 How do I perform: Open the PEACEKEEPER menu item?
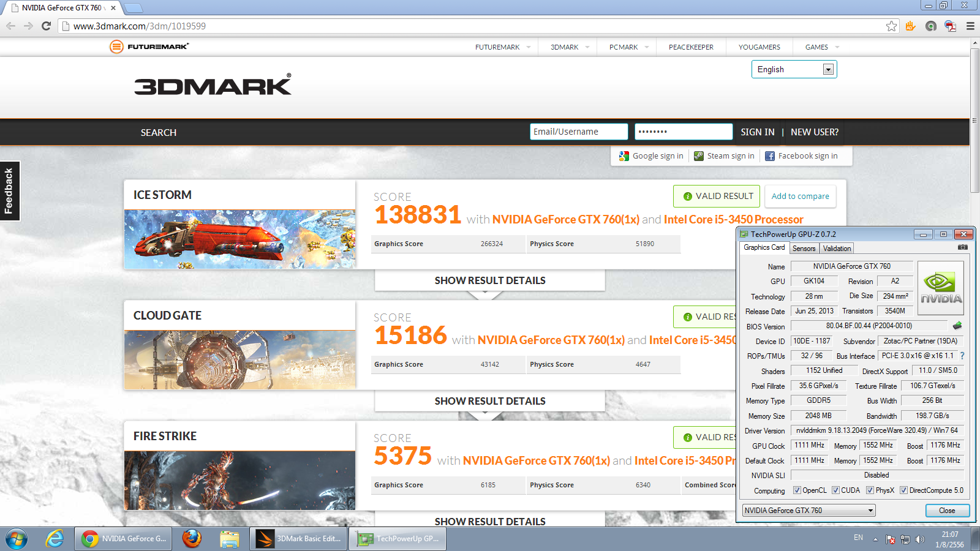pyautogui.click(x=691, y=47)
